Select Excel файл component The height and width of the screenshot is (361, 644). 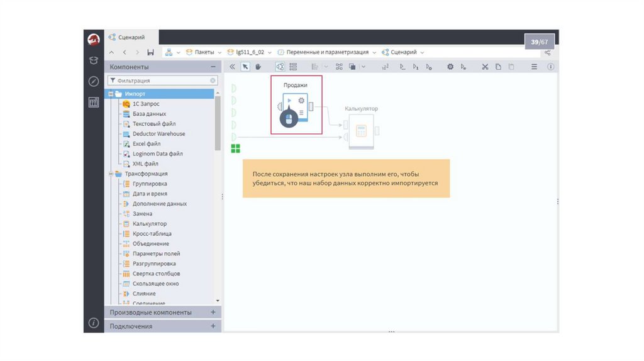(146, 144)
